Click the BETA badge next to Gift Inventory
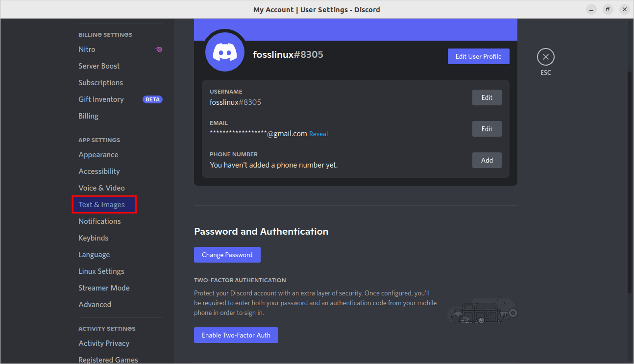 pyautogui.click(x=152, y=99)
